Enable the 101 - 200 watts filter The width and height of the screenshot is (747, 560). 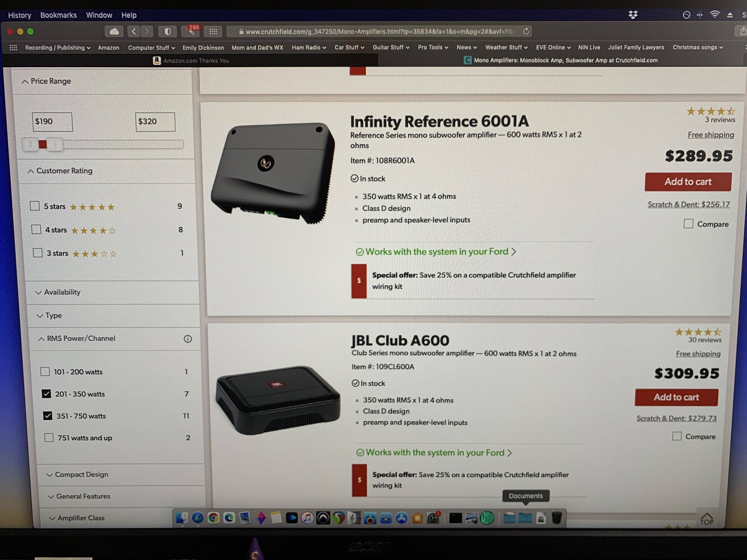coord(45,372)
